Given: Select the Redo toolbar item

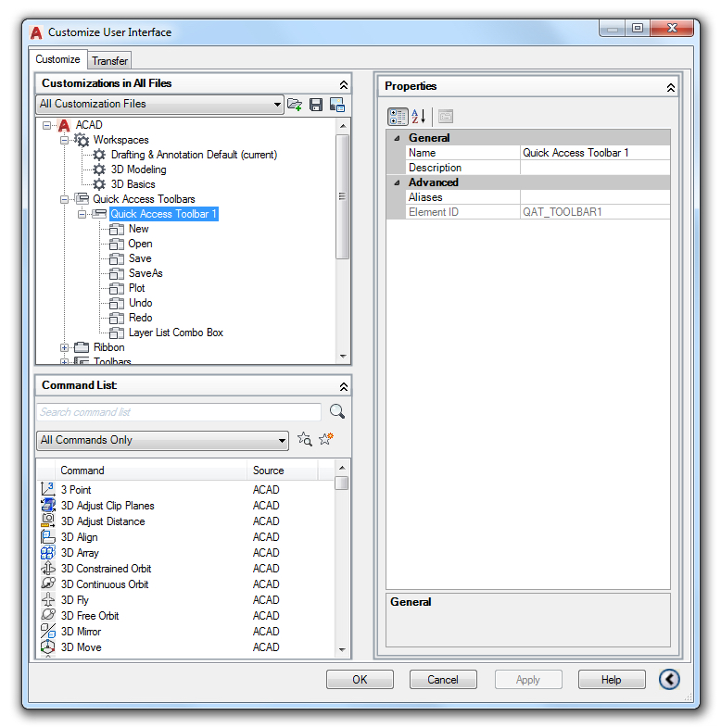Looking at the screenshot, I should pos(140,318).
